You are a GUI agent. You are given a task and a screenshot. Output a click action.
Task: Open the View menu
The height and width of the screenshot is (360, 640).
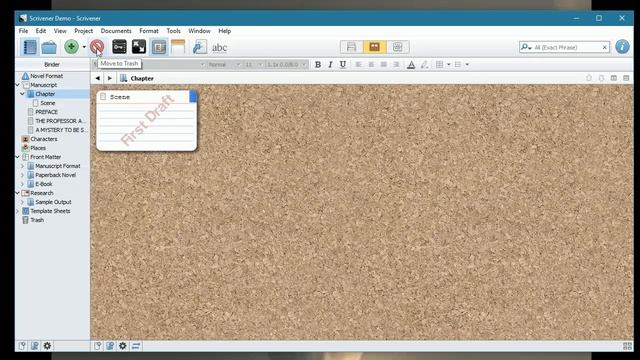pos(60,31)
